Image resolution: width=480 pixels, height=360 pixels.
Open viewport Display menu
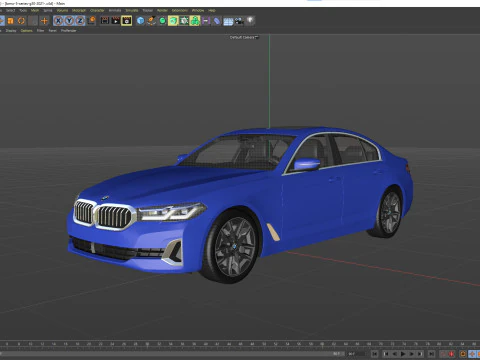tap(11, 31)
